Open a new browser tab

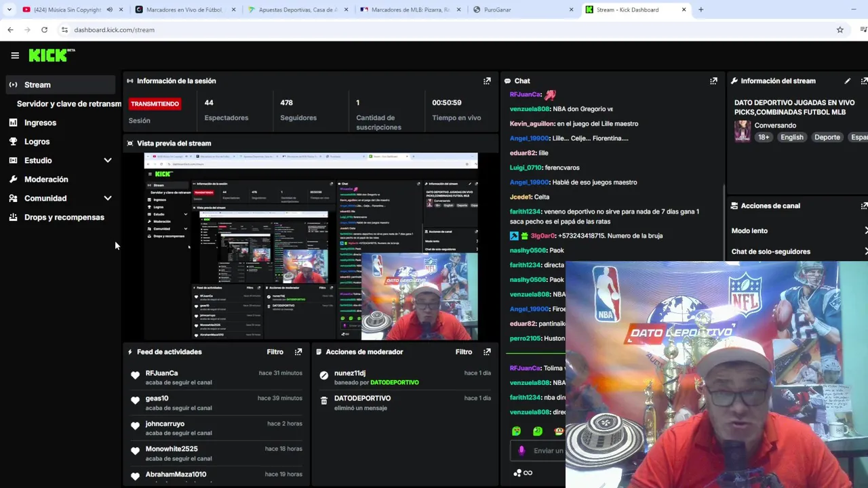[701, 9]
